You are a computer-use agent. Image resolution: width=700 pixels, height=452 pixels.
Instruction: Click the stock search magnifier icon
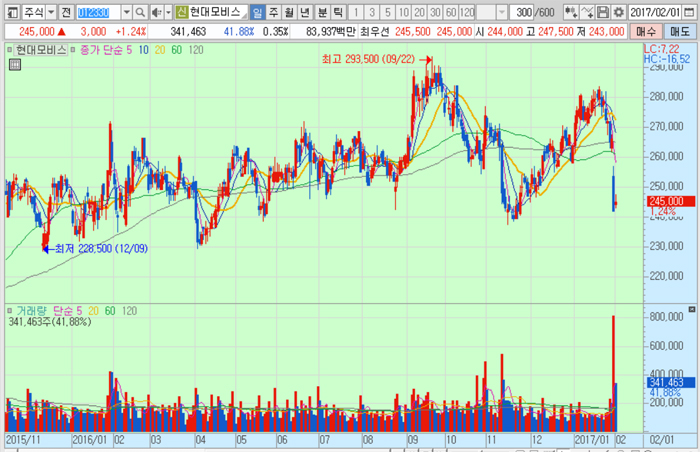tap(140, 12)
